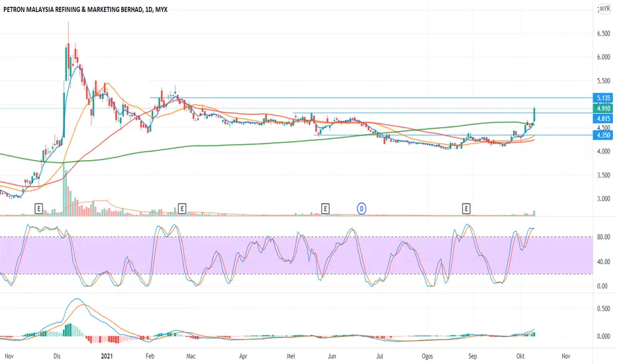Click the 2021 time axis label

(107, 356)
